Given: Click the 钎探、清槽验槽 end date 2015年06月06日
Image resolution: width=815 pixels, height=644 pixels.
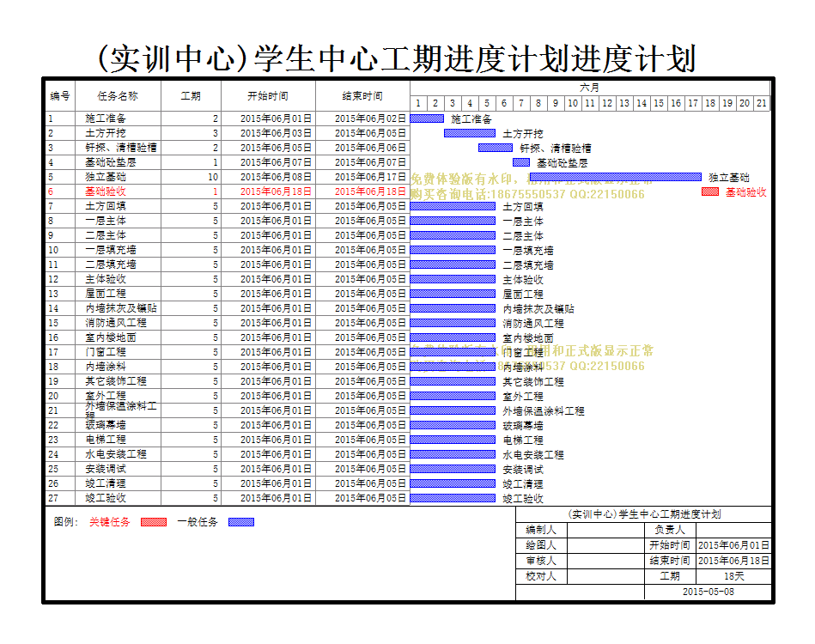Looking at the screenshot, I should pos(371,148).
